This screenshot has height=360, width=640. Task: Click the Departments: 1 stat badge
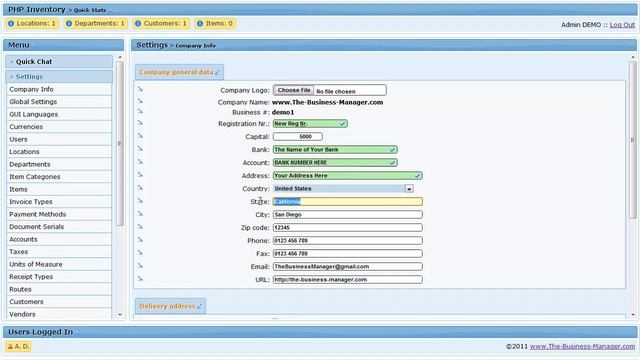click(x=96, y=24)
